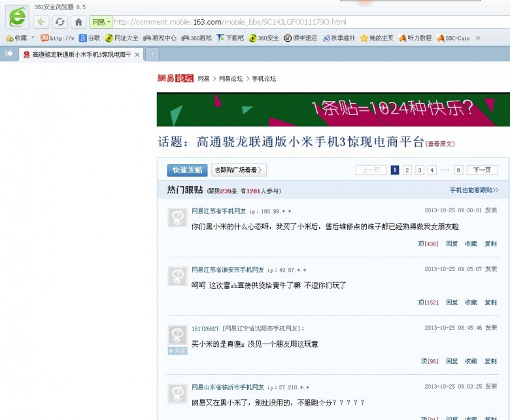Upvote the comment with 顶[98]

coord(430,361)
